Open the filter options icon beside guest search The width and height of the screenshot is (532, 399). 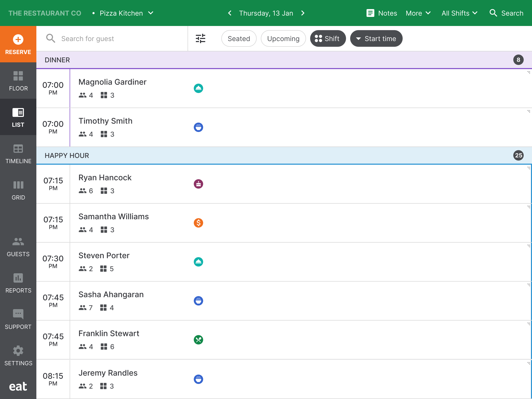point(200,38)
